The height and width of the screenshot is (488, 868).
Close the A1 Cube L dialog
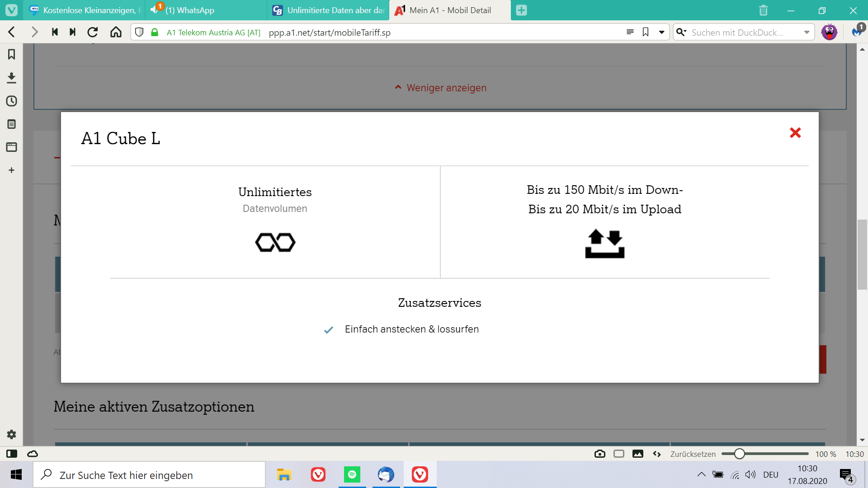point(795,132)
